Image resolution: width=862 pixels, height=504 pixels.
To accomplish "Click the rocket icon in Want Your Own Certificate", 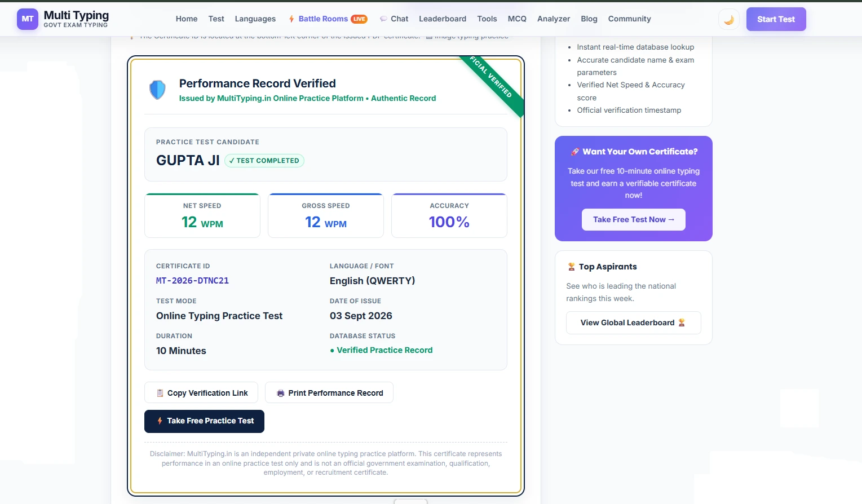I will point(574,152).
